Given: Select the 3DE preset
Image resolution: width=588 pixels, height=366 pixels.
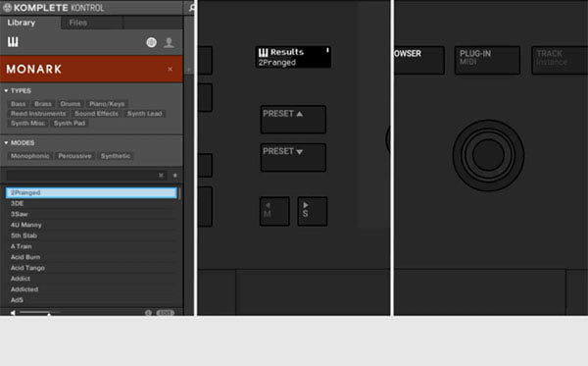Looking at the screenshot, I should tap(91, 203).
